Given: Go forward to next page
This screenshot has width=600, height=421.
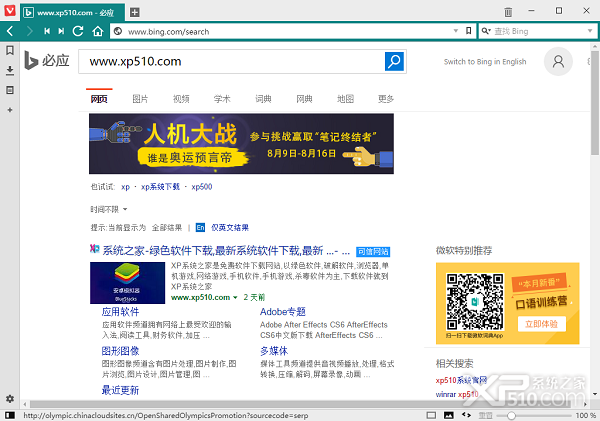Looking at the screenshot, I should [29, 31].
